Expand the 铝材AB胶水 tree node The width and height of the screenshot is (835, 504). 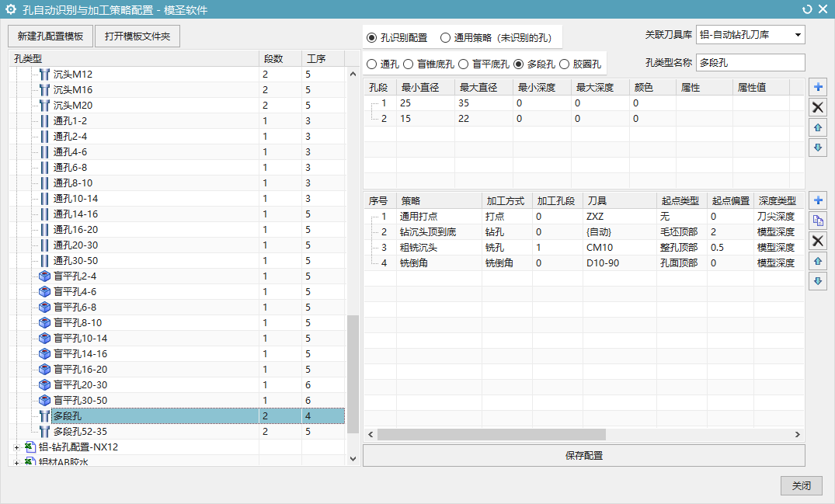coord(16,463)
